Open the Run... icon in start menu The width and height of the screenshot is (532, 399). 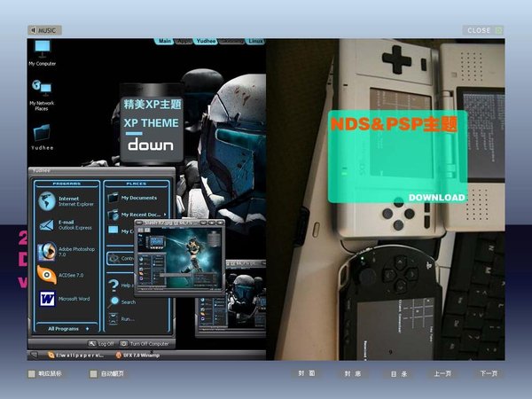(113, 318)
